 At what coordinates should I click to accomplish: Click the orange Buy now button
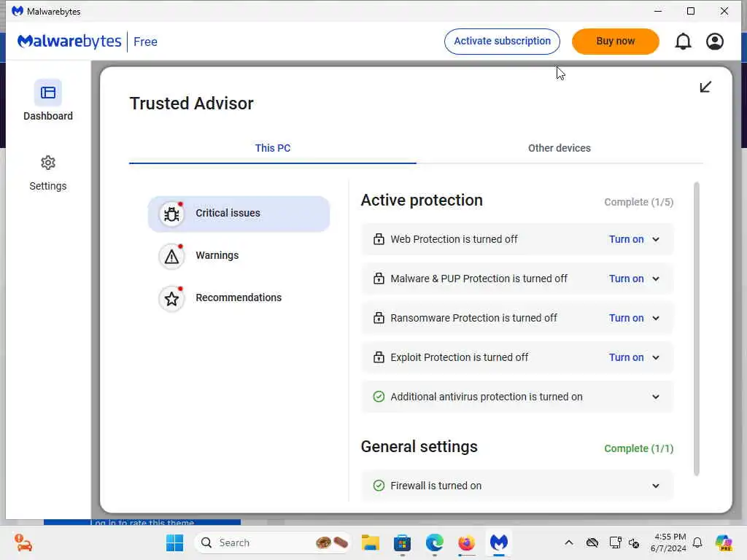click(x=615, y=42)
